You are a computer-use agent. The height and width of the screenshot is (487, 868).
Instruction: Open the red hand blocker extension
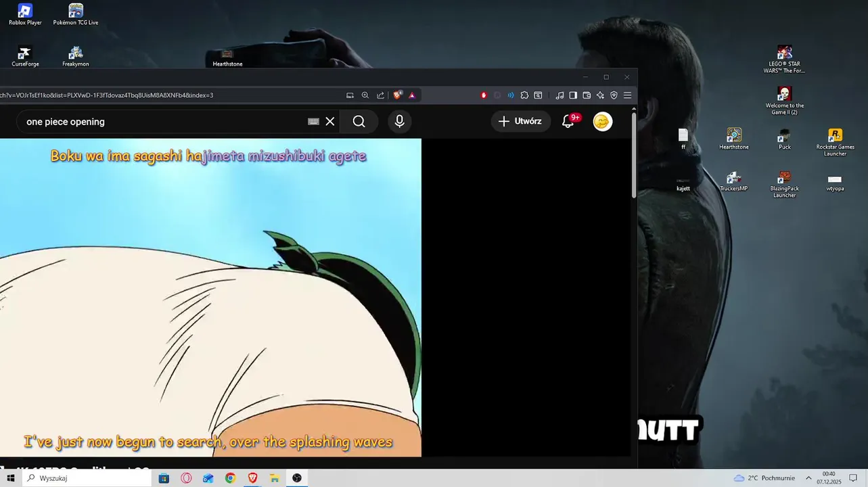coord(484,95)
